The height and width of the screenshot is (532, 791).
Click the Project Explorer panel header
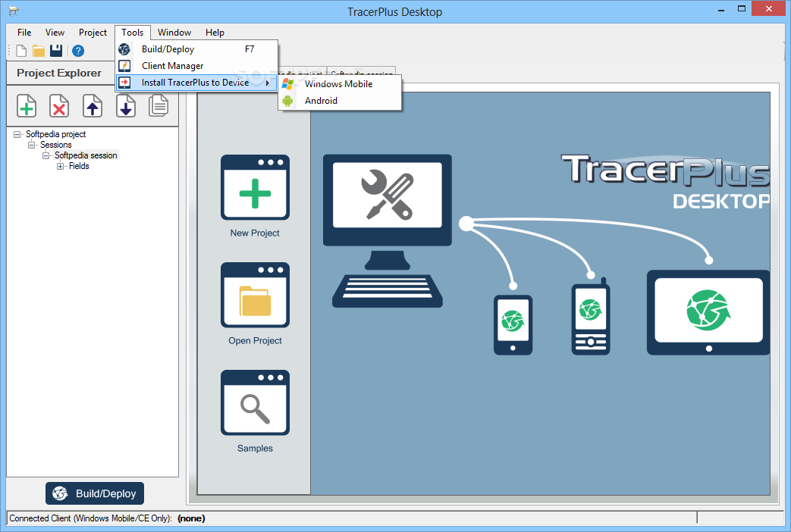59,73
